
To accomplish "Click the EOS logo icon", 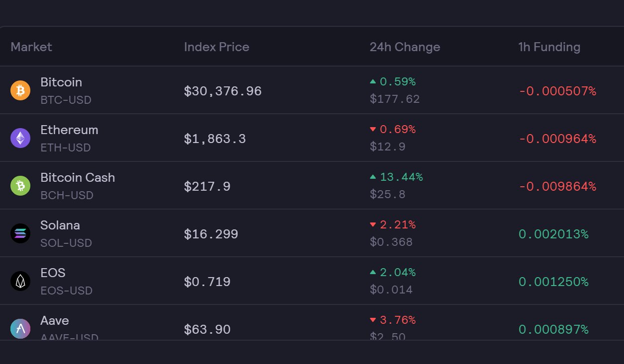I will pyautogui.click(x=20, y=281).
